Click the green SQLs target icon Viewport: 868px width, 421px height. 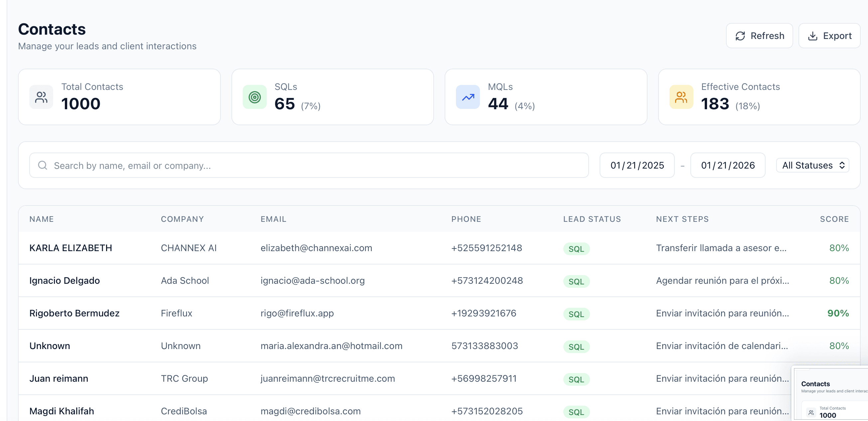pyautogui.click(x=254, y=97)
